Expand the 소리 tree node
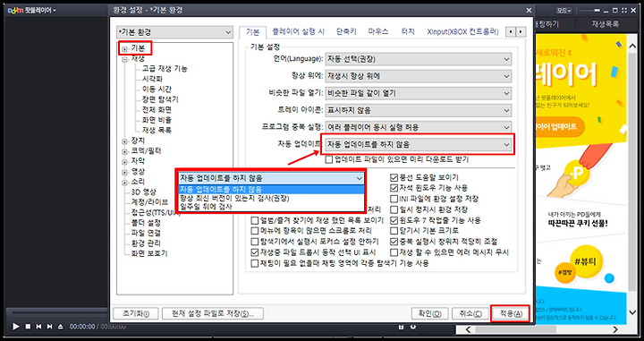The image size is (644, 341). pyautogui.click(x=125, y=183)
